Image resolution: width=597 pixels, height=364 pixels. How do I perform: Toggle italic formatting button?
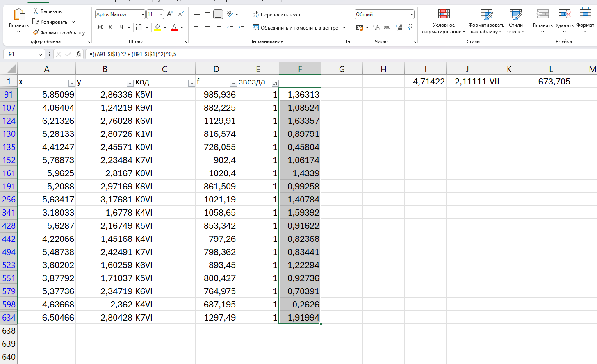pos(111,27)
